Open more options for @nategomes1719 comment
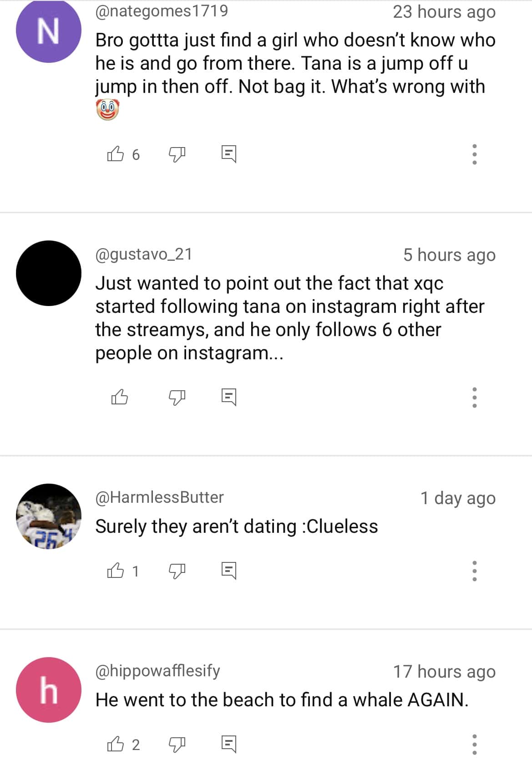 tap(474, 154)
